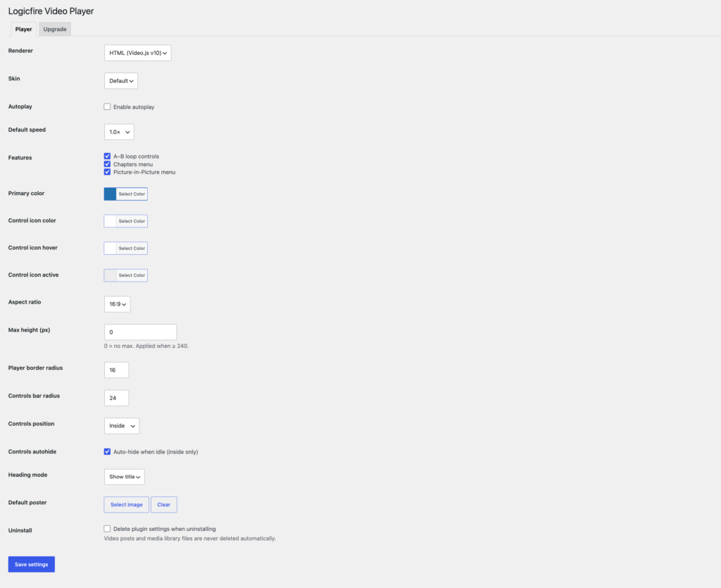Screen dimensions: 721x588
Task: Open the Controls position dropdown
Action: [x=122, y=426]
